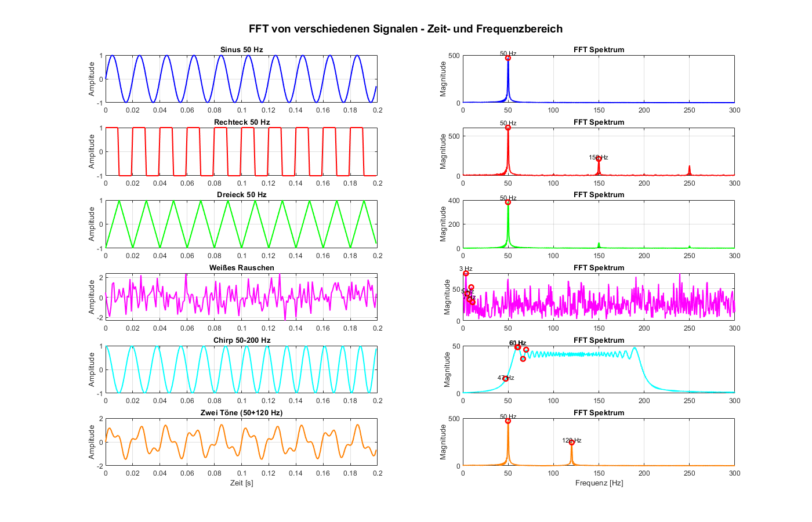This screenshot has width=812, height=522.
Task: Select the 'Frequenz [Hz]' x-axis label
Action: point(599,483)
